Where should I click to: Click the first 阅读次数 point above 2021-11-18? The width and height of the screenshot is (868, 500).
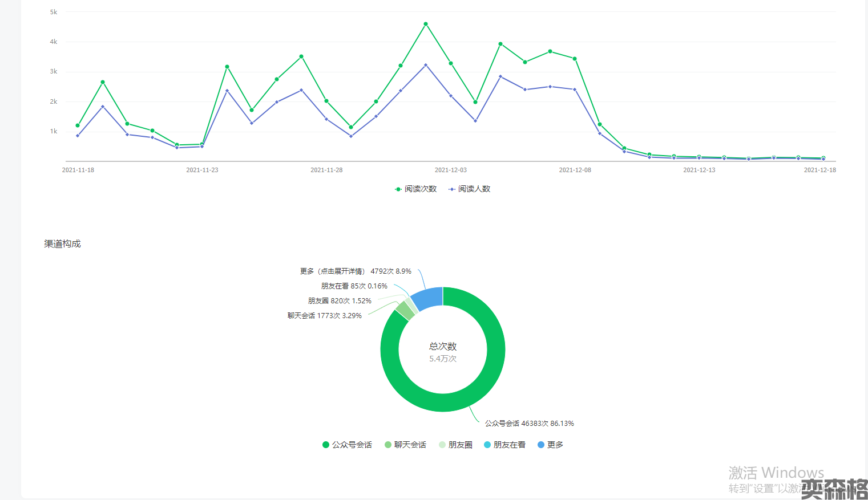click(78, 125)
